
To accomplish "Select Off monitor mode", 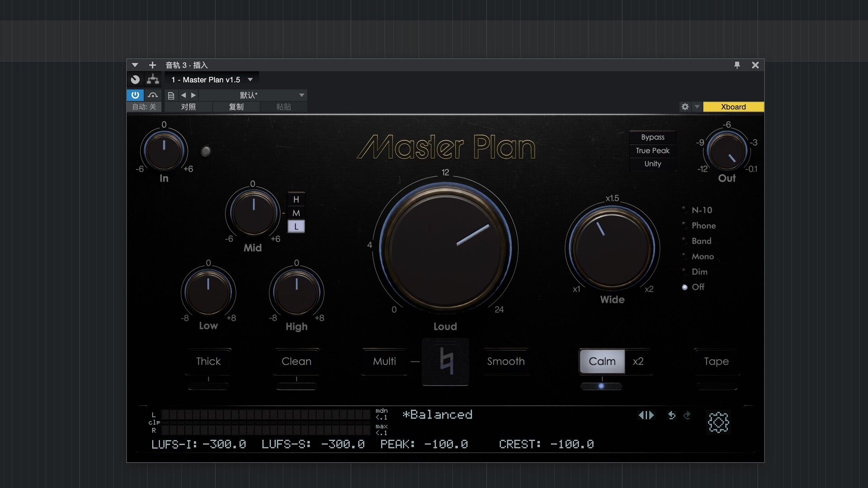I will point(693,287).
